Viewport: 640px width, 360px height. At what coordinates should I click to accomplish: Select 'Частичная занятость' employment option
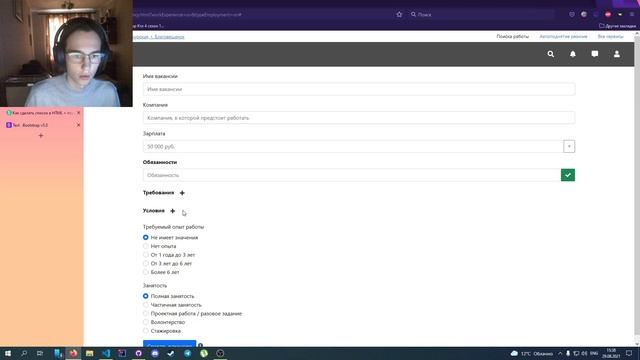[x=146, y=305]
